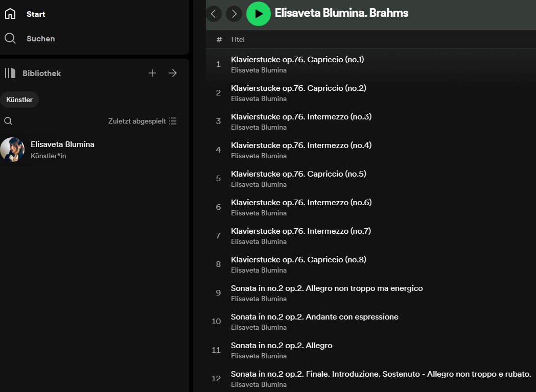Open the Zuletzt abgespielt sort dropdown
The height and width of the screenshot is (392, 536).
(x=142, y=121)
